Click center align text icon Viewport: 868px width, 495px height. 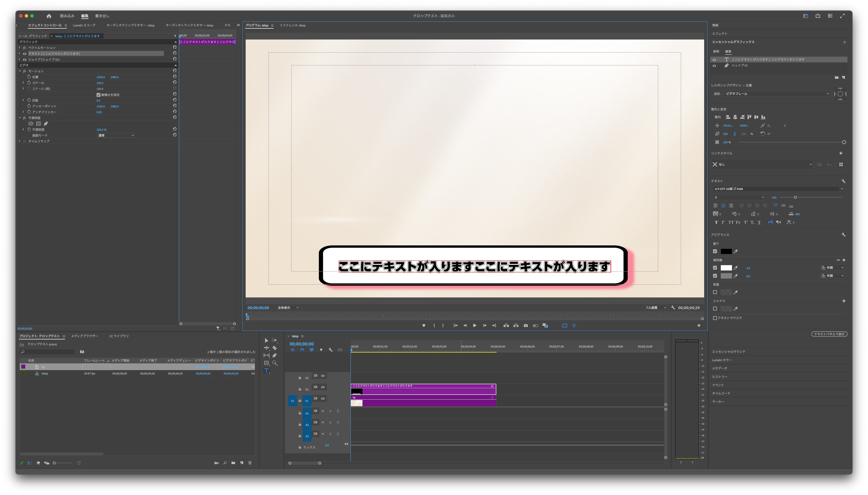click(x=723, y=206)
